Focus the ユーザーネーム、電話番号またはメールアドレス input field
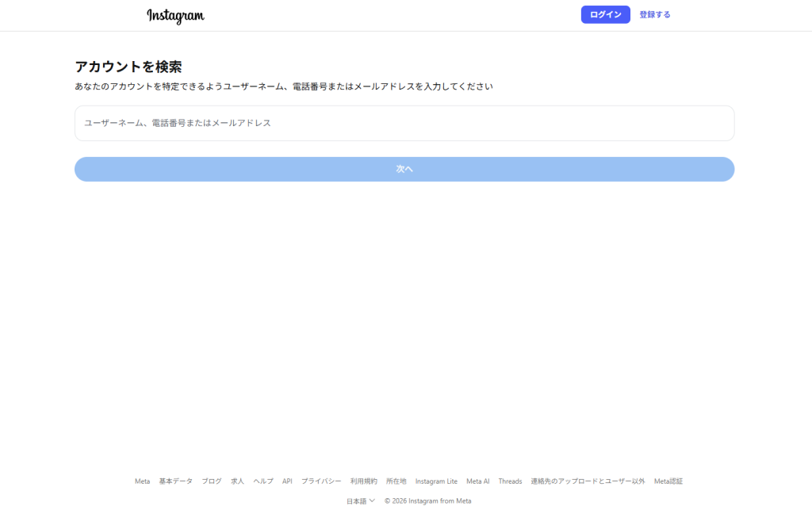 [x=404, y=123]
